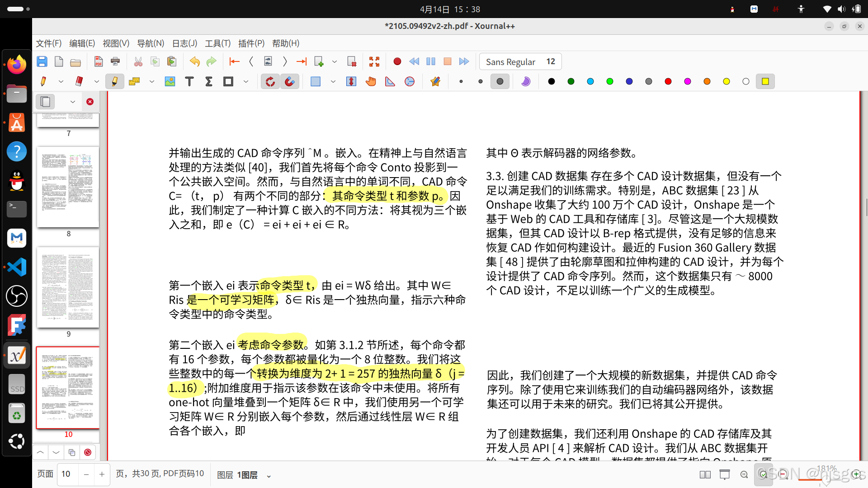Select the eraser tool
This screenshot has width=868, height=488.
[79, 81]
